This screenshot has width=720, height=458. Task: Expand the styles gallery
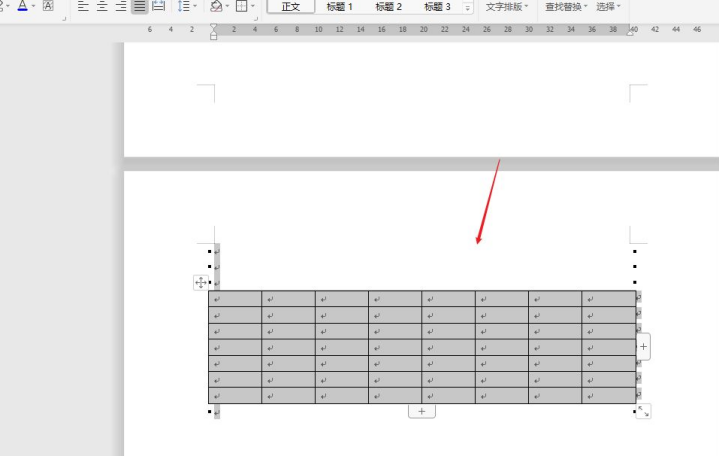(467, 7)
